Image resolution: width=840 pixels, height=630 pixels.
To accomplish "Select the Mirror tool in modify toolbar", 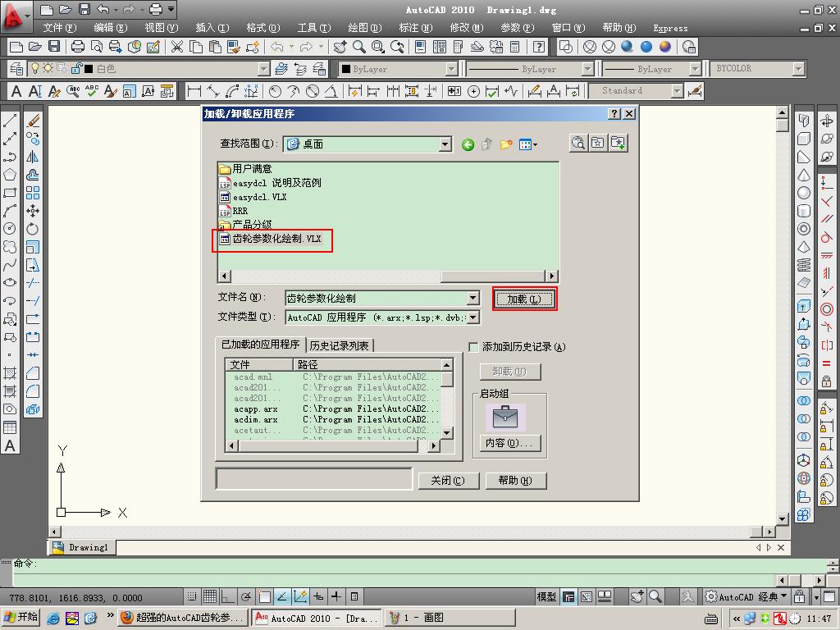I will point(33,157).
